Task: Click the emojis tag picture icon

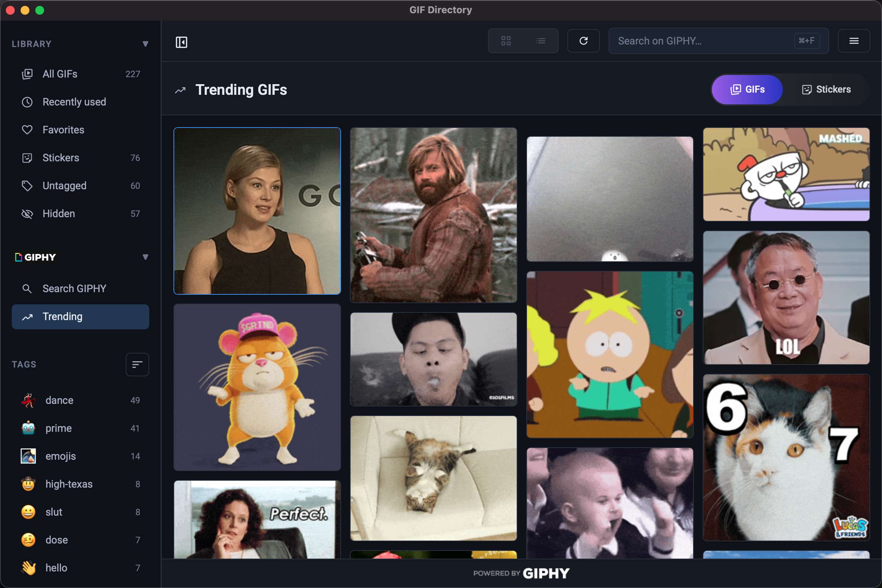Action: point(28,456)
